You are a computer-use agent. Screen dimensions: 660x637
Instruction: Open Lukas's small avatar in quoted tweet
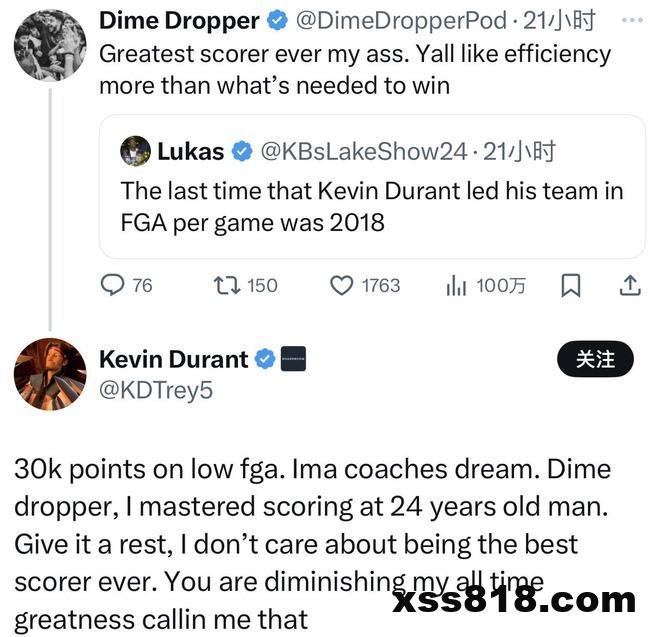[x=135, y=151]
